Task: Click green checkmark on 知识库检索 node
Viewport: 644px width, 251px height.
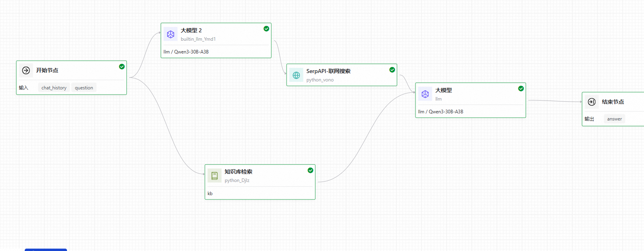Action: (310, 170)
